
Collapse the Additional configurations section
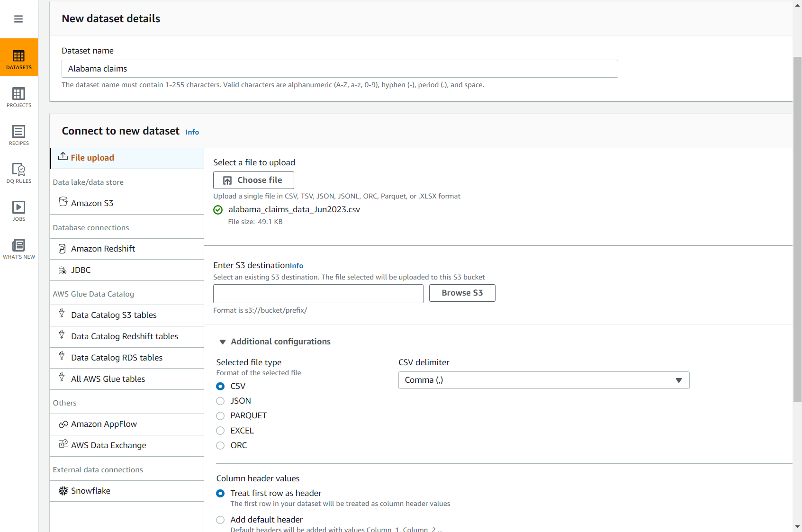coord(223,342)
